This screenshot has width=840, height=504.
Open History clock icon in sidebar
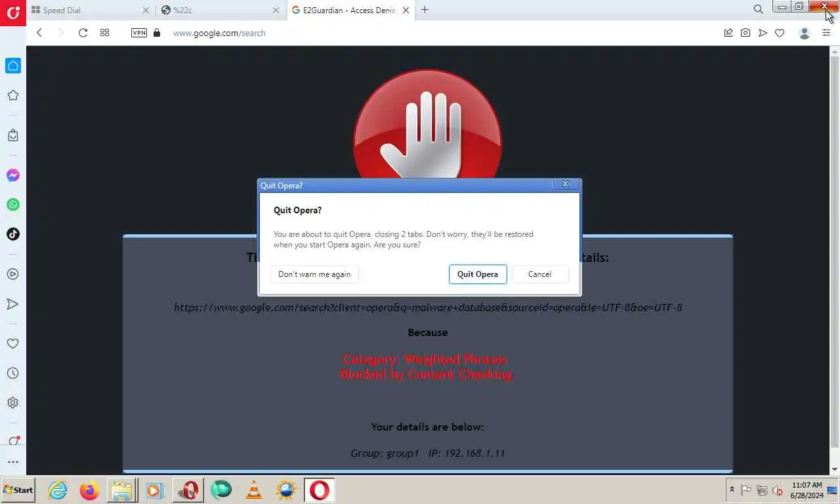point(13,373)
